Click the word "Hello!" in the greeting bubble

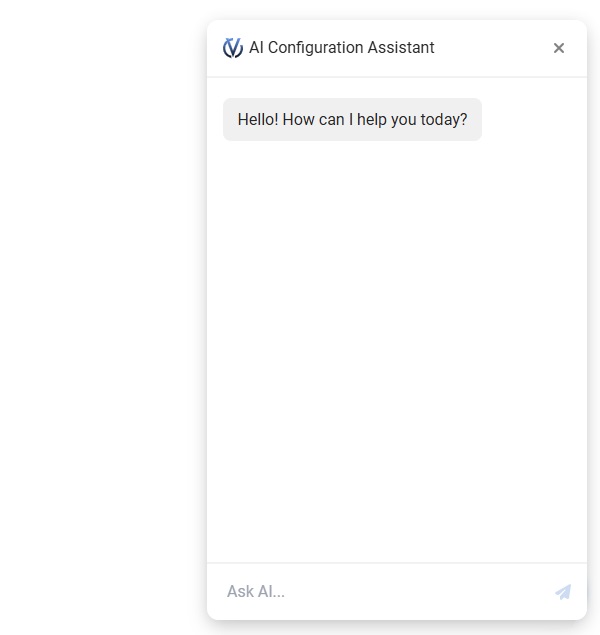tap(258, 120)
